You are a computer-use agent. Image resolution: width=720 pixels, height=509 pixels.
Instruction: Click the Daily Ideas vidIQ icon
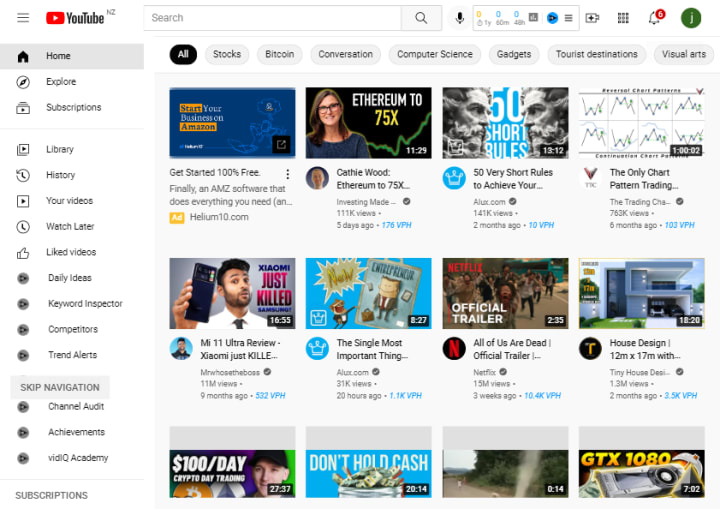(x=23, y=278)
